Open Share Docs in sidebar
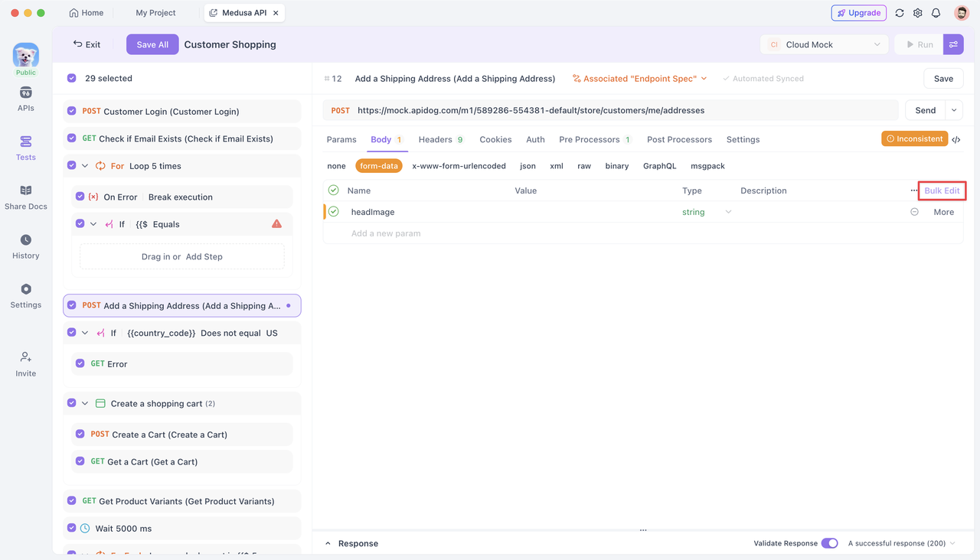The width and height of the screenshot is (980, 560). pos(25,197)
